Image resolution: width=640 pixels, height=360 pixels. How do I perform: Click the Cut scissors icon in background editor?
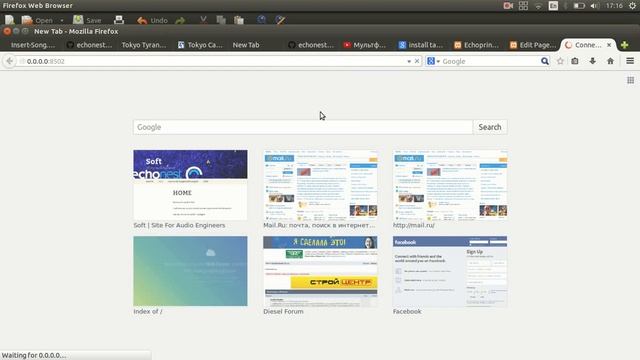point(203,20)
